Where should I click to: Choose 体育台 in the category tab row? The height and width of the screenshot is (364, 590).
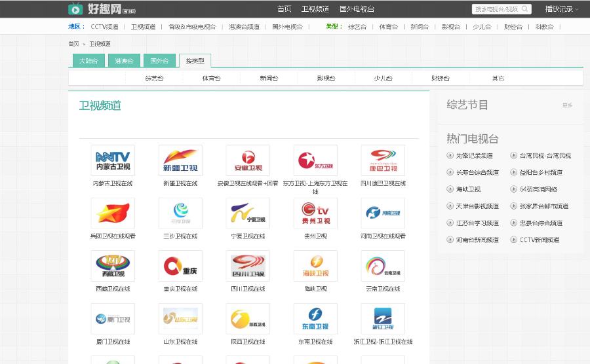pyautogui.click(x=212, y=78)
